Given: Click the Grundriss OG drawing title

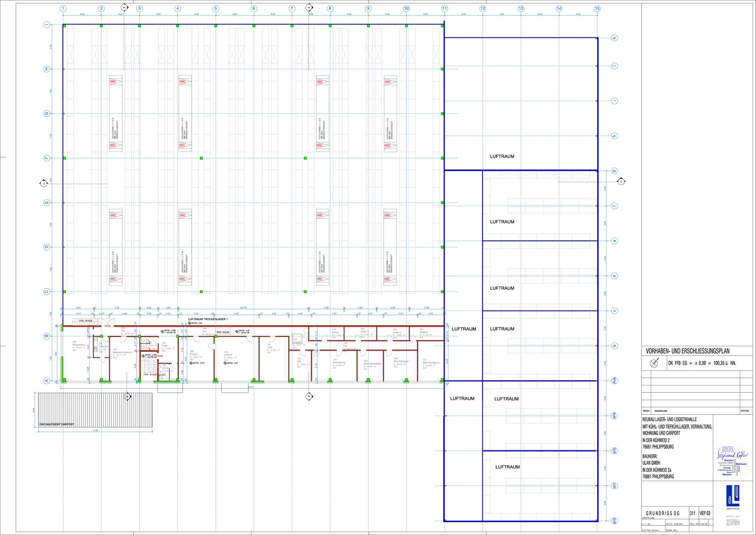Looking at the screenshot, I should click(x=663, y=513).
